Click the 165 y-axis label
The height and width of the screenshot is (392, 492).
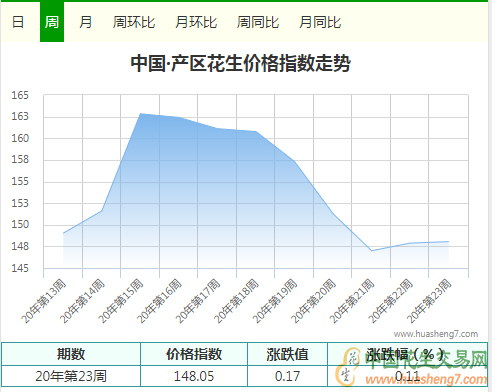pos(20,95)
